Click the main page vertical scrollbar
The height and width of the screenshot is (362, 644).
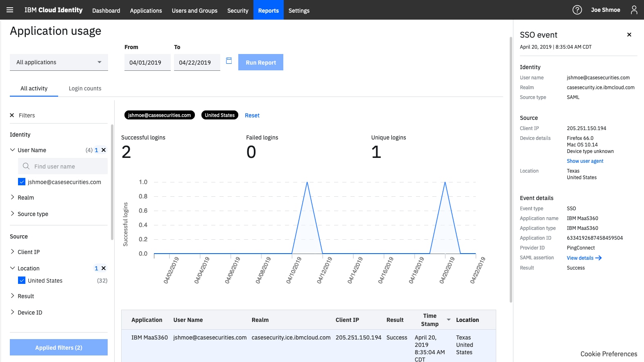tap(511, 170)
